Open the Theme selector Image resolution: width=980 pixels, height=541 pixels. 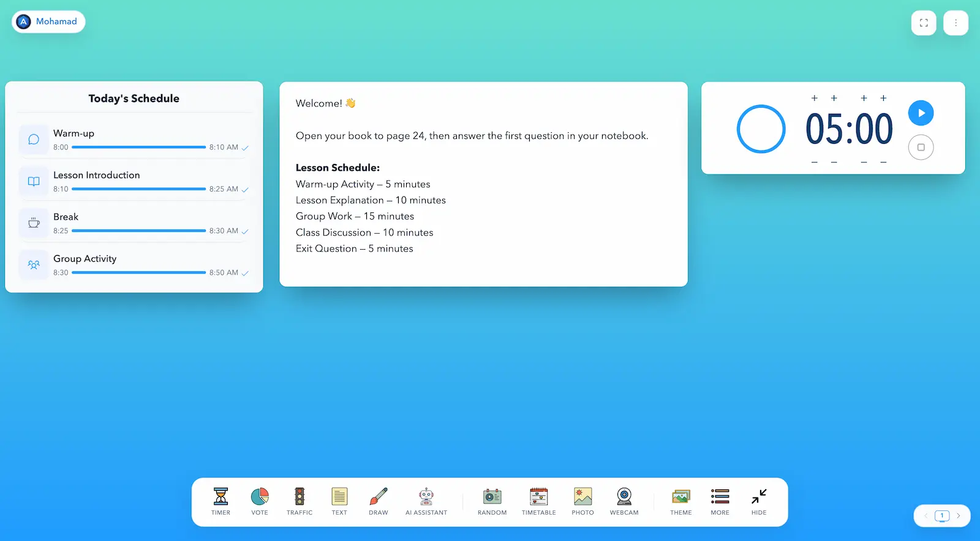tap(681, 502)
